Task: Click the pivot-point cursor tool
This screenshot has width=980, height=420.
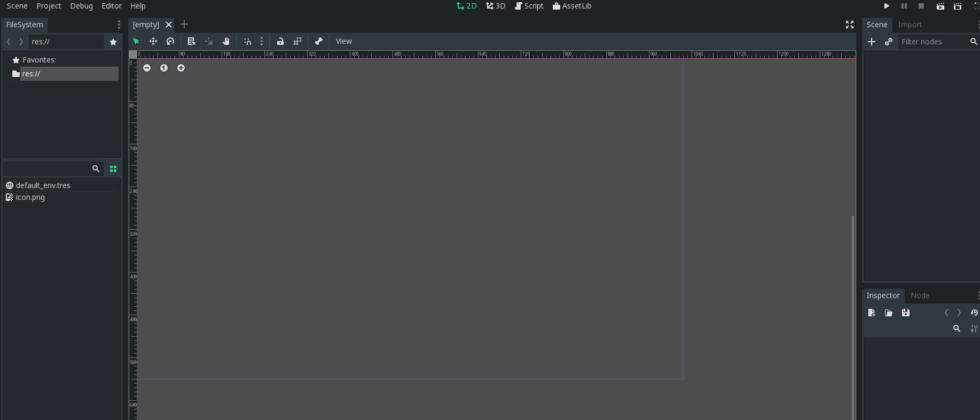Action: (209, 41)
